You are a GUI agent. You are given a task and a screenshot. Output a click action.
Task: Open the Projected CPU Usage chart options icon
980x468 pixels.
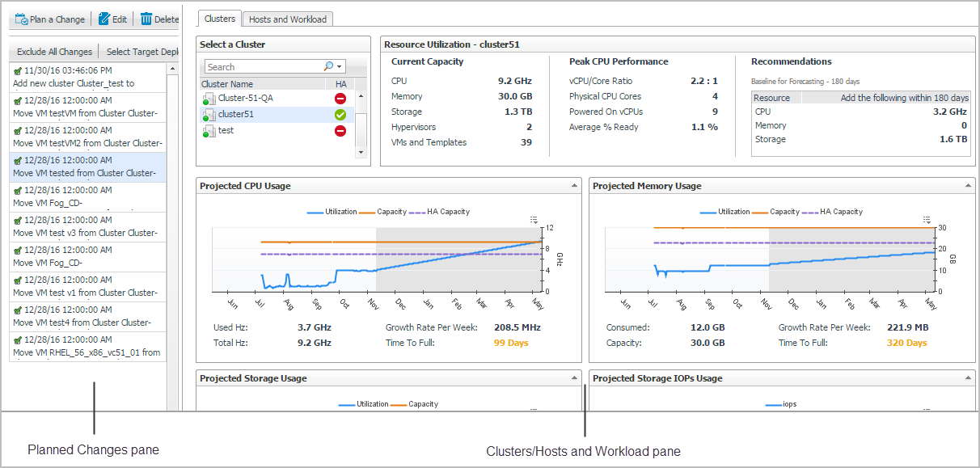[x=534, y=219]
